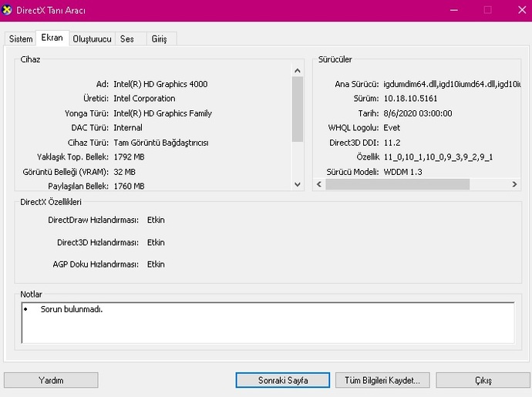Click the Çıkış button
The width and height of the screenshot is (532, 397).
tap(483, 380)
